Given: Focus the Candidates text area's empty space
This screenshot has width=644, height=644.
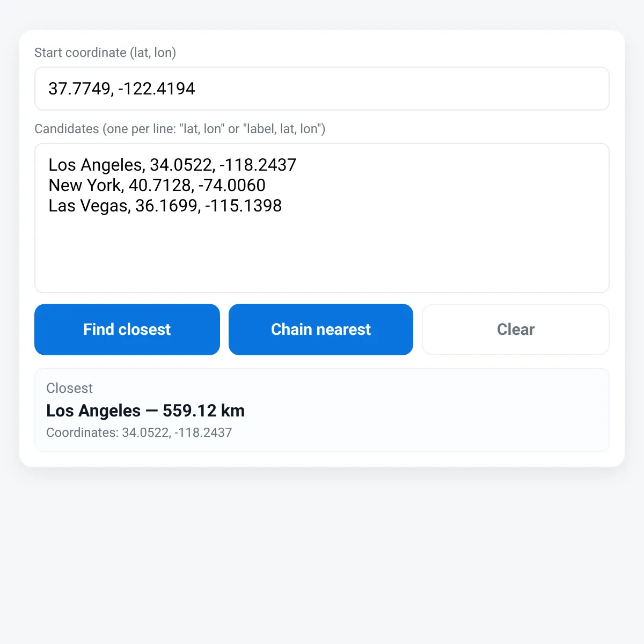Looking at the screenshot, I should [x=322, y=252].
